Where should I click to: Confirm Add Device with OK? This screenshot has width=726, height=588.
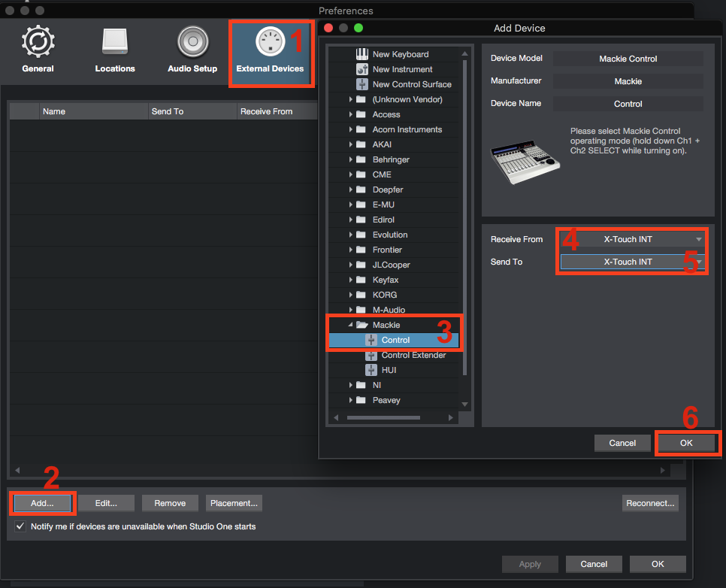(x=686, y=443)
